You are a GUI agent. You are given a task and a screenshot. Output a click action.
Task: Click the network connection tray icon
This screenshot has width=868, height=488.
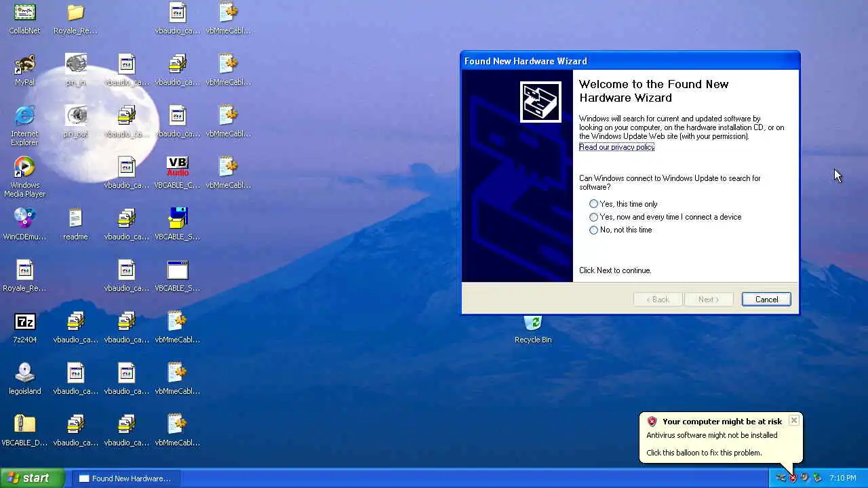781,478
